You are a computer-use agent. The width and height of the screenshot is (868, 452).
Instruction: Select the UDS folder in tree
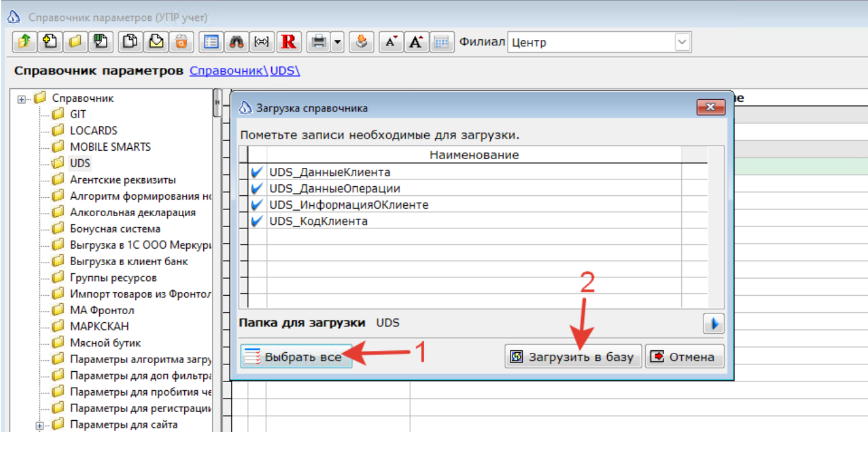[80, 164]
